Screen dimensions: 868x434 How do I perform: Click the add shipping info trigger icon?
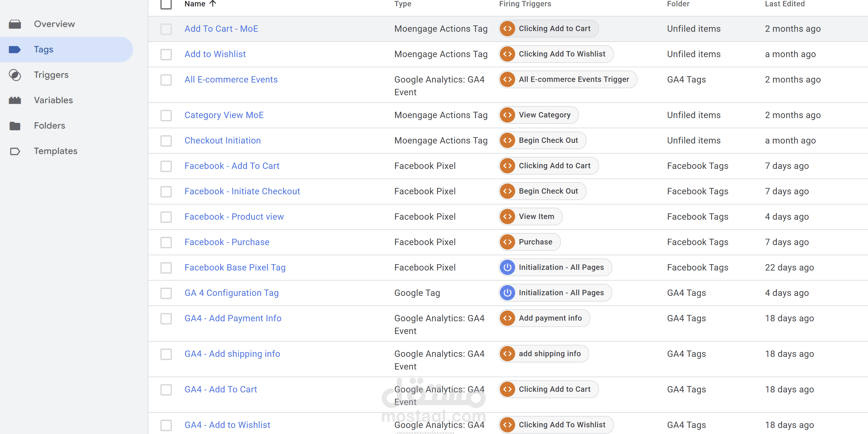coord(508,354)
